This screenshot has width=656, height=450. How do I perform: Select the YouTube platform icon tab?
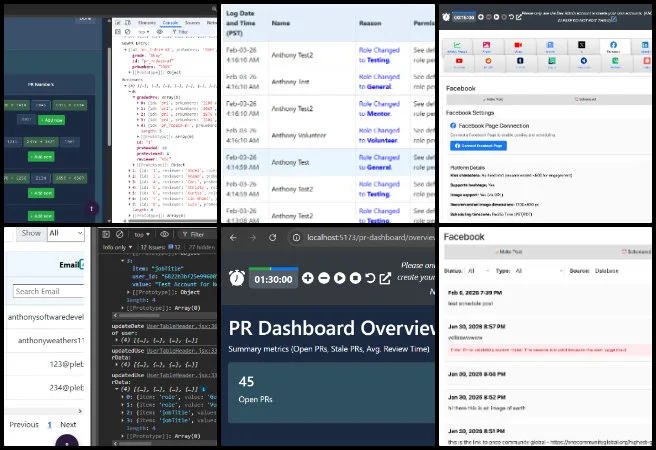[x=459, y=63]
